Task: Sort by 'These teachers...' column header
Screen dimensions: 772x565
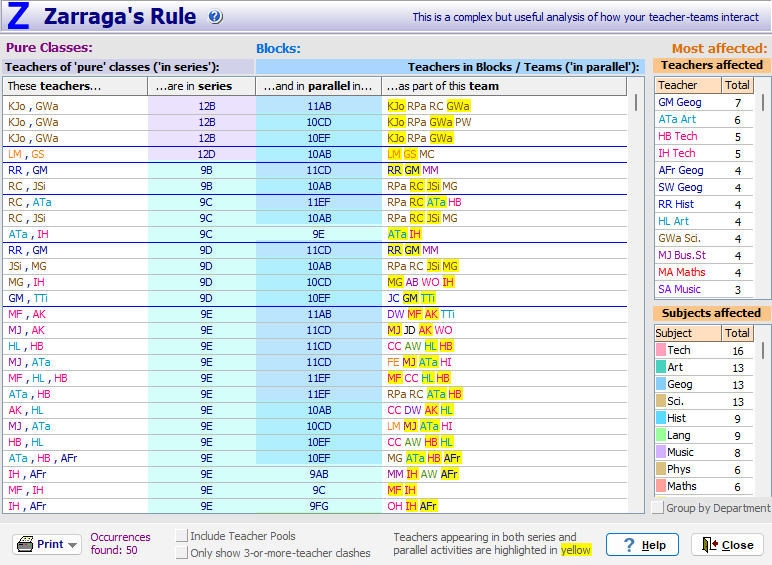Action: pos(75,86)
